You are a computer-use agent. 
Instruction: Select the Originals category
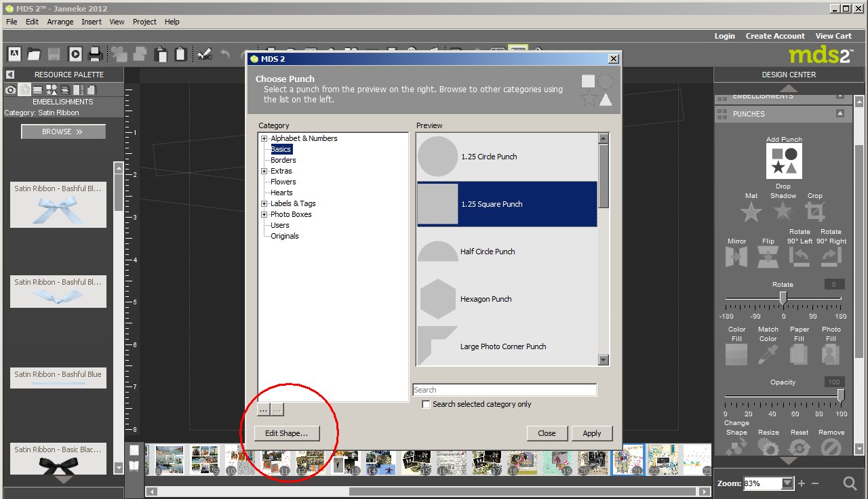point(284,236)
